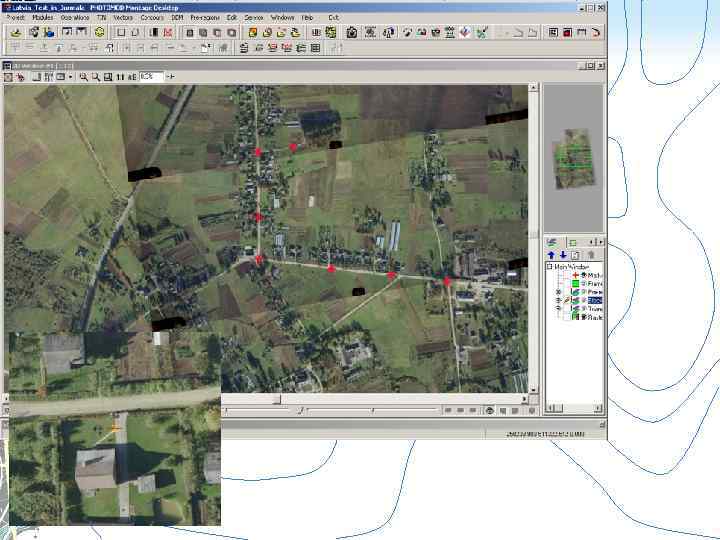720x540 pixels.
Task: Click the first icon in 2D window toolbar
Action: pos(8,77)
